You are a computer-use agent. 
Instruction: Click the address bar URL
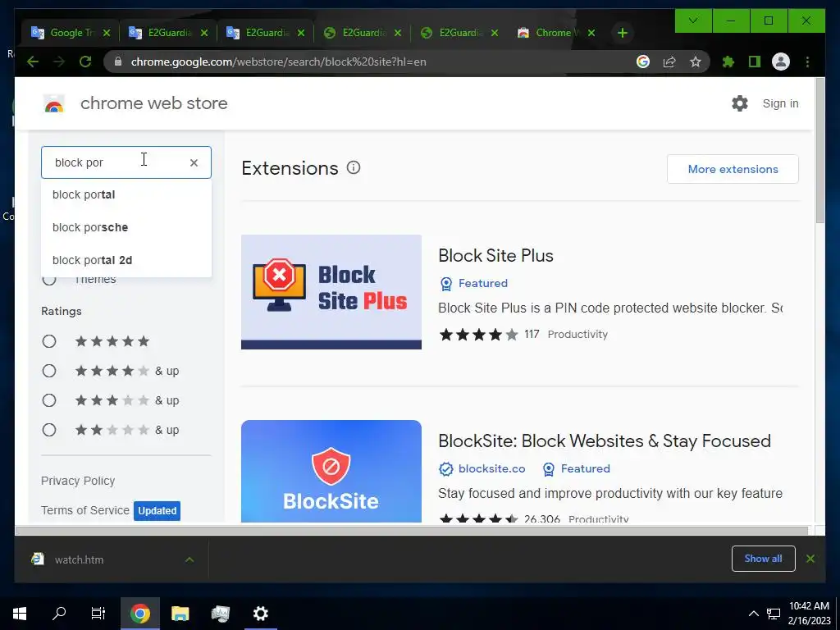[x=279, y=62]
